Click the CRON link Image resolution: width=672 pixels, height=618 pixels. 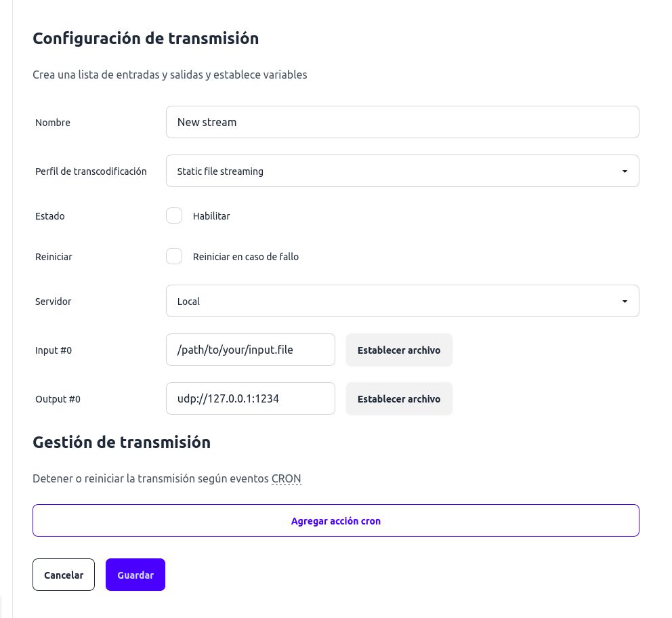point(286,478)
